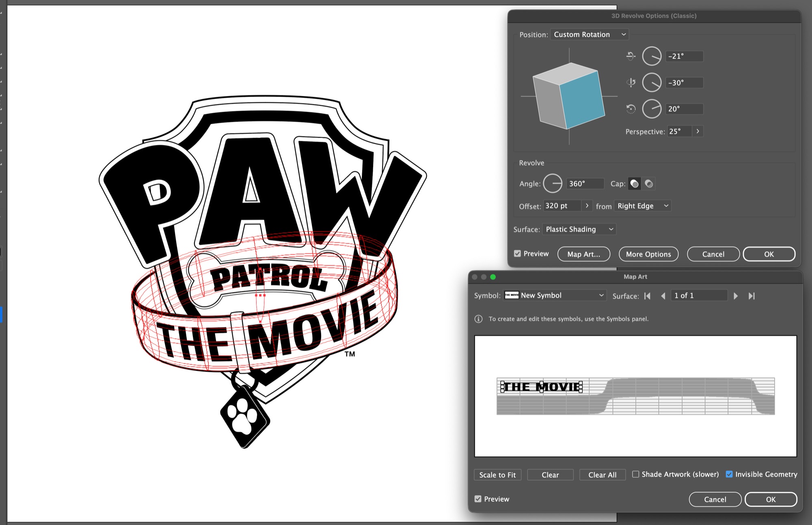Viewport: 812px width, 525px height.
Task: Click the Y-axis rotation dial
Action: tap(652, 82)
